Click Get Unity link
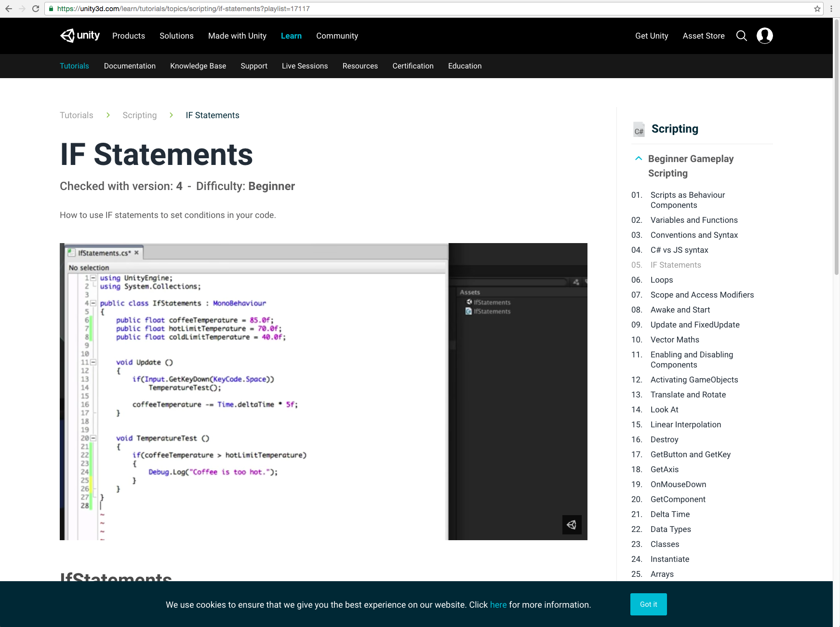The height and width of the screenshot is (627, 840). (652, 36)
